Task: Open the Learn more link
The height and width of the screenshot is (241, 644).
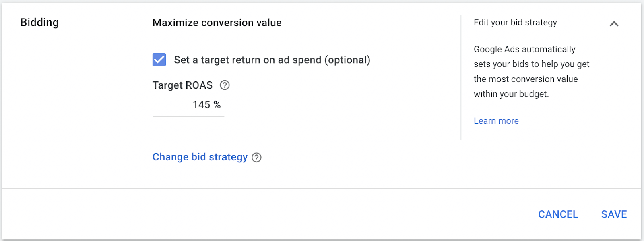Action: [x=496, y=121]
